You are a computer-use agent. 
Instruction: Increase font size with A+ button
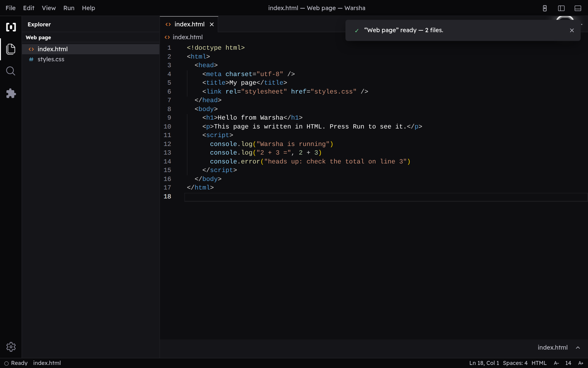(581, 363)
